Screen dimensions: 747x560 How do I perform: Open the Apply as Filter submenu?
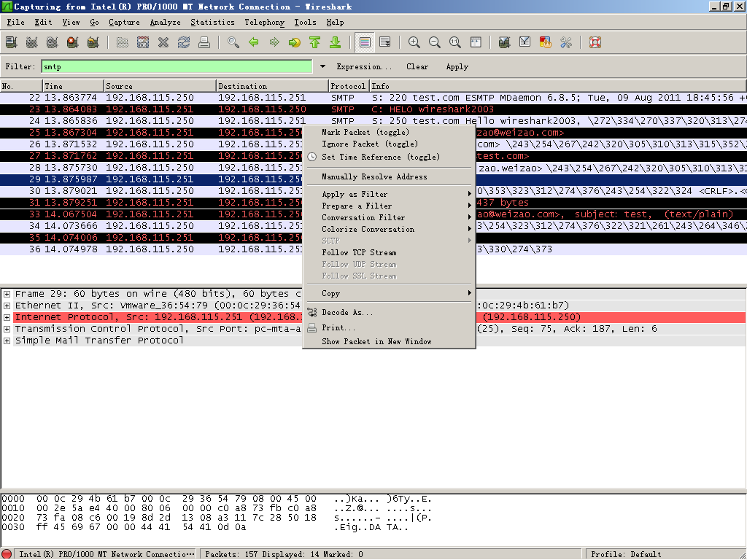pyautogui.click(x=390, y=194)
